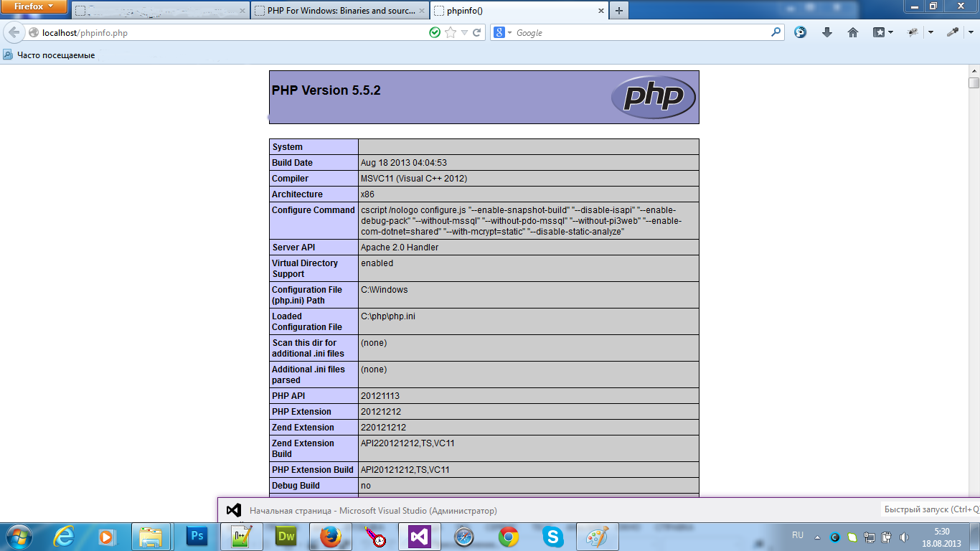
Task: Click the magnifier search icon
Action: 776,32
